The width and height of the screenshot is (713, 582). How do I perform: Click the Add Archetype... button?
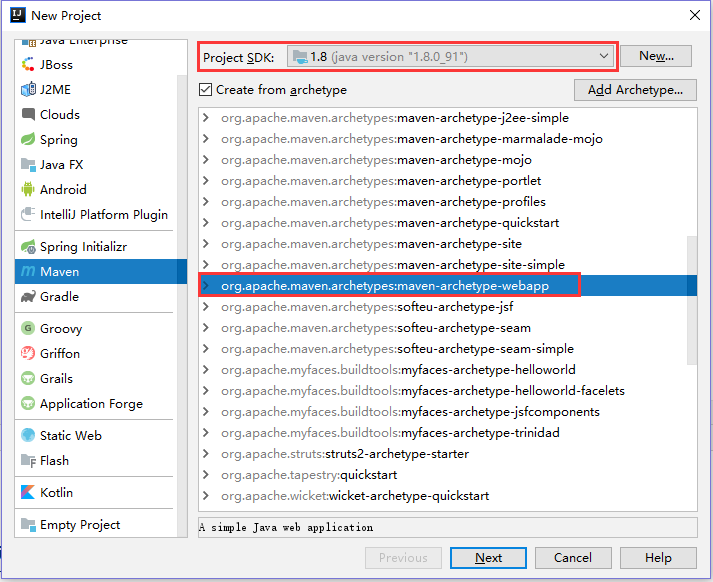click(635, 90)
